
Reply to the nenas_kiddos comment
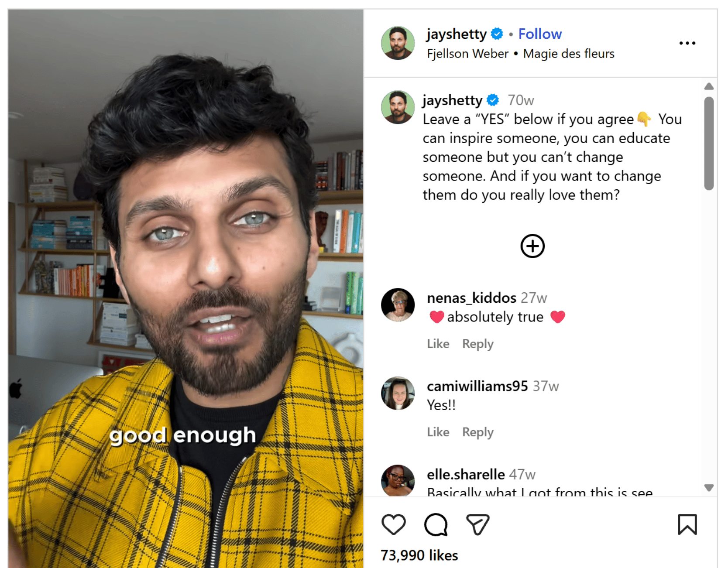[477, 344]
